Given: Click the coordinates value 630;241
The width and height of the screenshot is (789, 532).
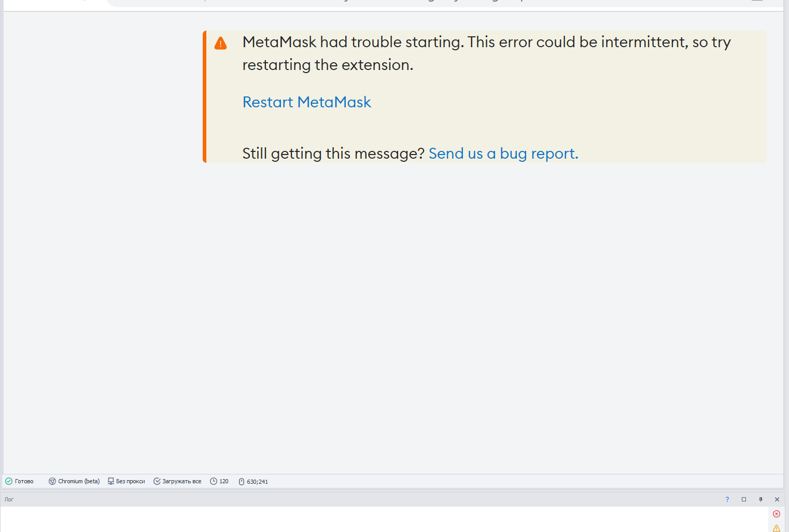Looking at the screenshot, I should (x=258, y=482).
